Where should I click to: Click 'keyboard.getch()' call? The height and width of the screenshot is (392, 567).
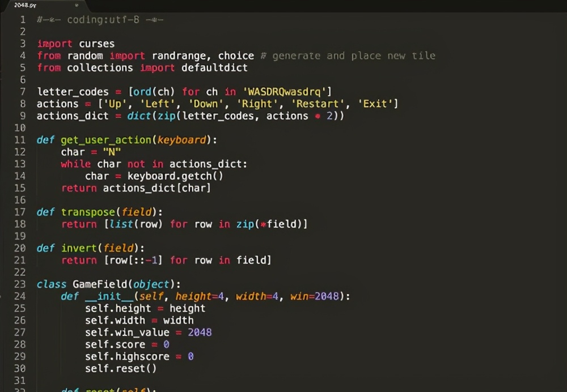175,176
